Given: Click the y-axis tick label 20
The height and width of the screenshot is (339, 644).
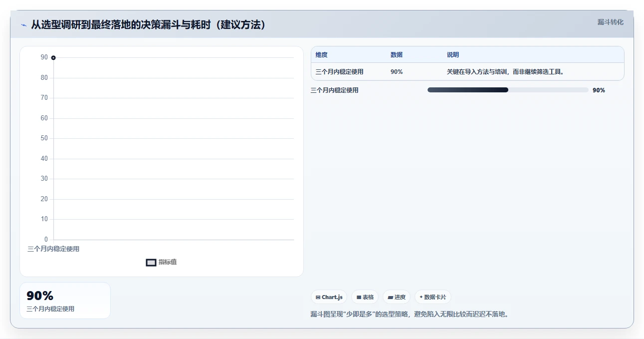Looking at the screenshot, I should point(44,199).
